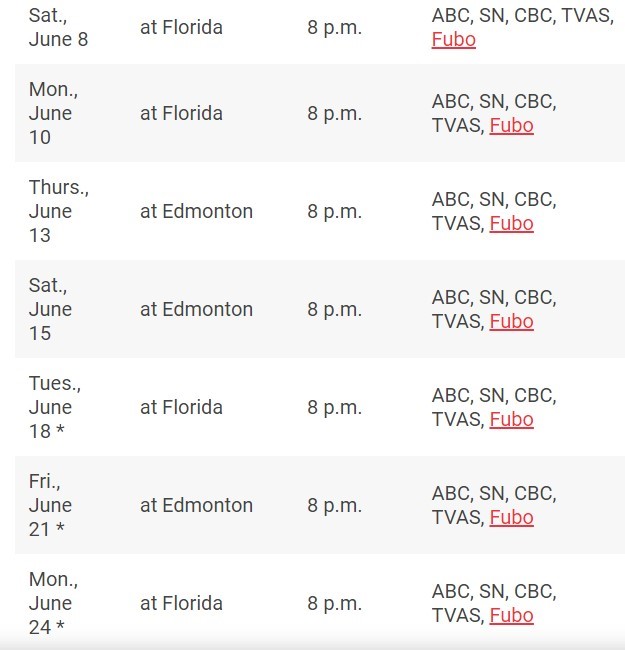Open the Fubo link for June 8
The height and width of the screenshot is (650, 625).
[453, 40]
